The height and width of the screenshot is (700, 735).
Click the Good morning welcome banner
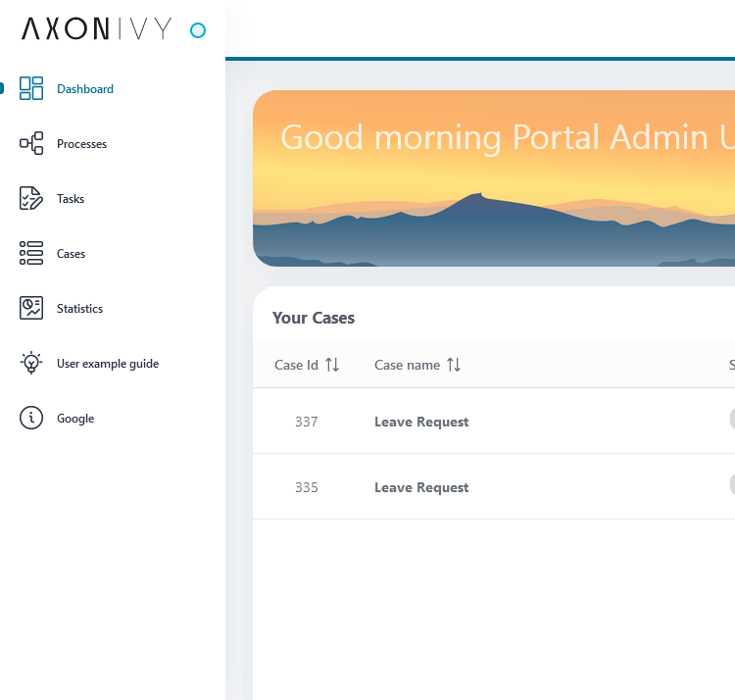pos(494,178)
